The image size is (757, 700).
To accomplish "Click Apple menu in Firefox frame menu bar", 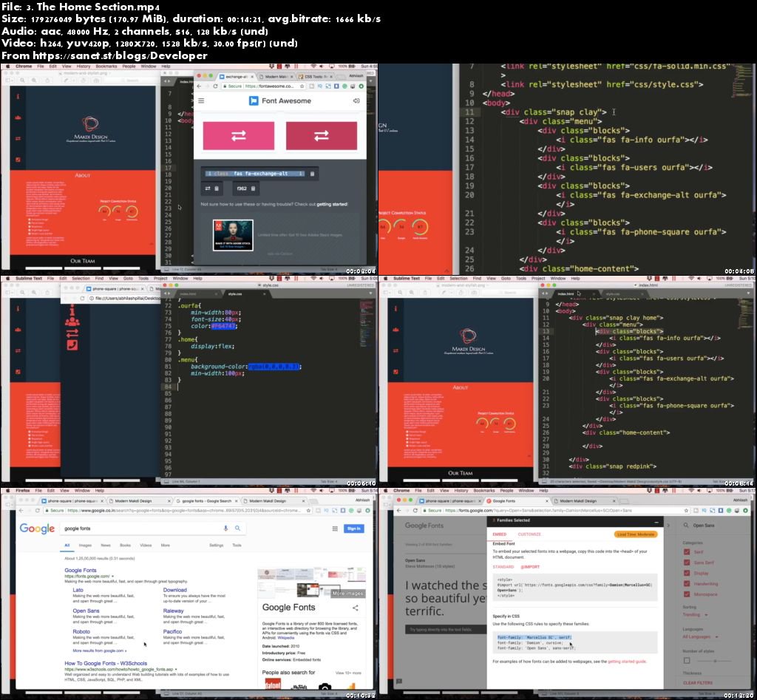I will pos(7,491).
